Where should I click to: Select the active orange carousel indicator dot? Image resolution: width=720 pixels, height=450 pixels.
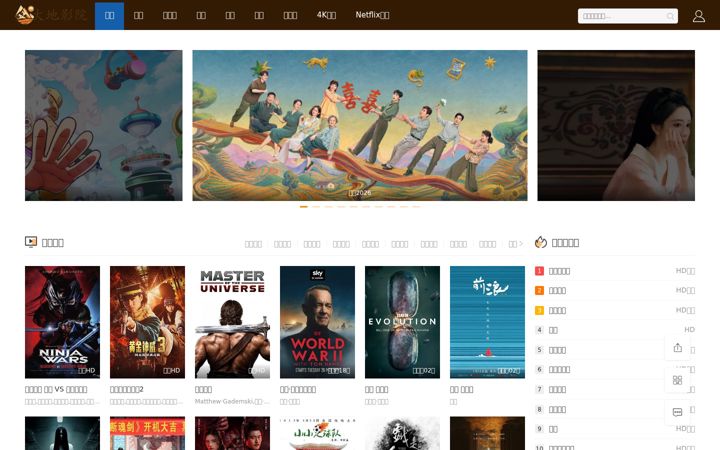pos(304,207)
